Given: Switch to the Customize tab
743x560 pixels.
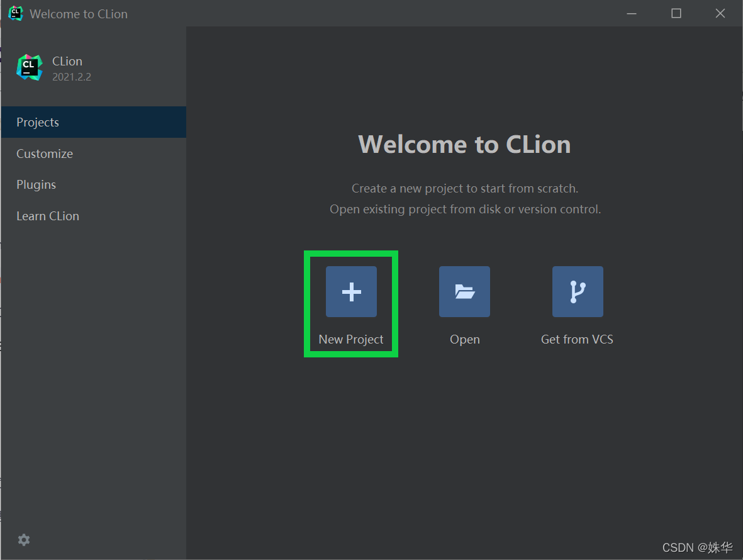Looking at the screenshot, I should click(x=94, y=154).
